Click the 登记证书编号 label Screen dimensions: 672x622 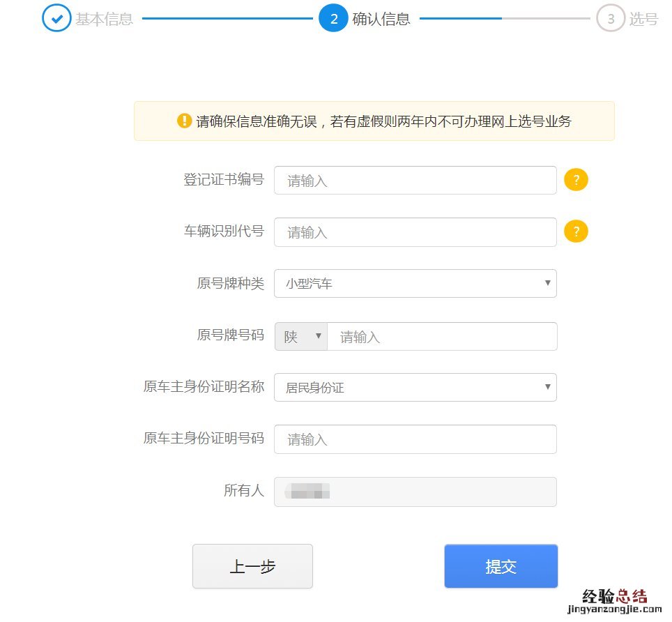(x=224, y=179)
